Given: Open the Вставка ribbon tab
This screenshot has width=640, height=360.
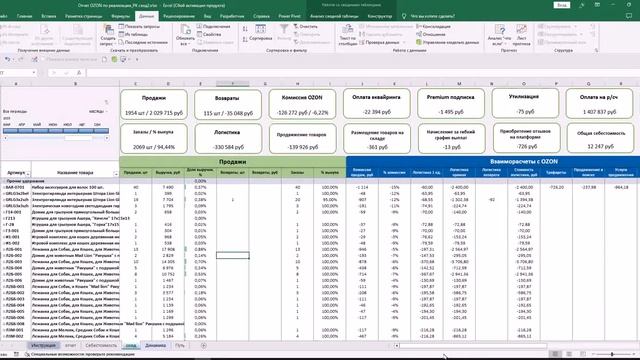Looking at the screenshot, I should point(49,16).
